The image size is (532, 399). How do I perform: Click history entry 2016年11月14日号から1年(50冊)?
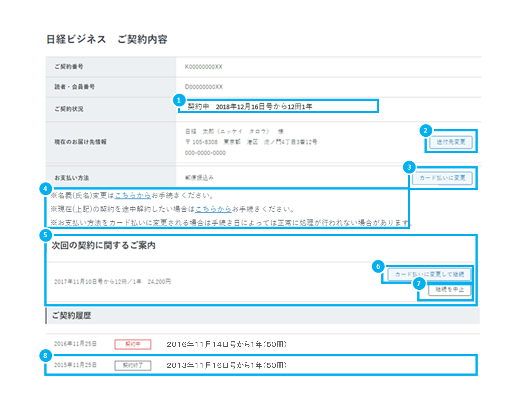tap(227, 344)
